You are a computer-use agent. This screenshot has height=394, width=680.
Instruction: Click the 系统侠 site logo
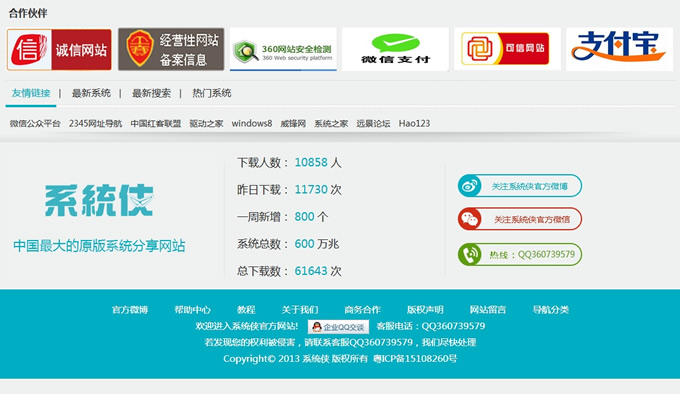[99, 200]
